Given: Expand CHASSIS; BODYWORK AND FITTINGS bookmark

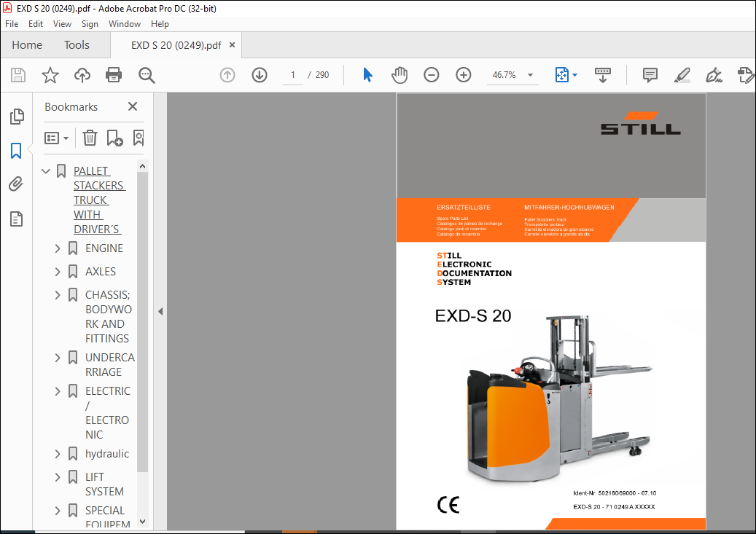Looking at the screenshot, I should pos(58,295).
